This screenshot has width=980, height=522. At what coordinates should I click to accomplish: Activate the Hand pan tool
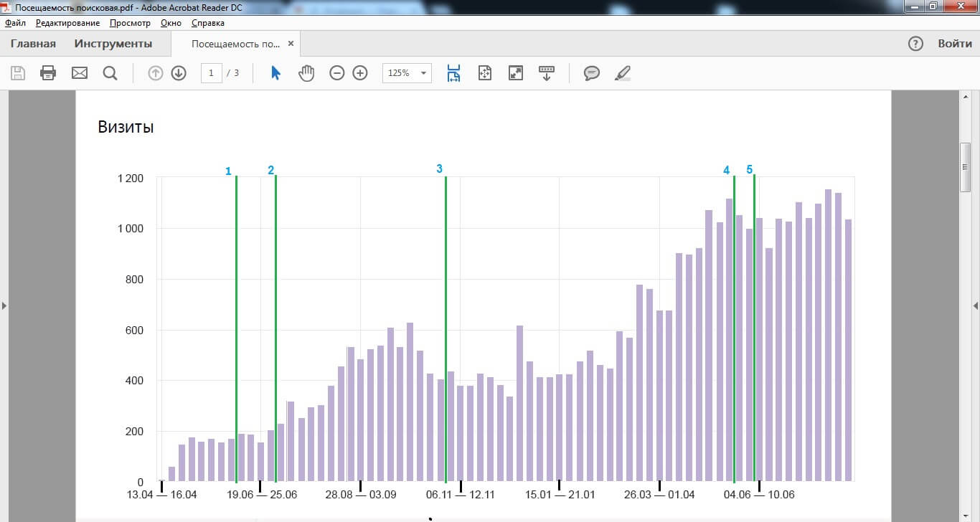point(306,73)
